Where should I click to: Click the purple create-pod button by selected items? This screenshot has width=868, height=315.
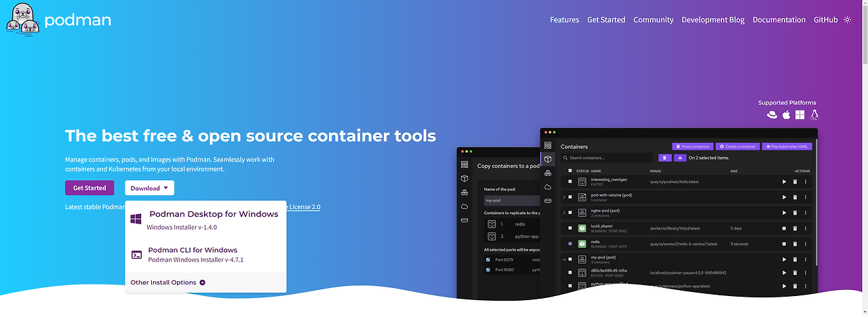pyautogui.click(x=679, y=158)
